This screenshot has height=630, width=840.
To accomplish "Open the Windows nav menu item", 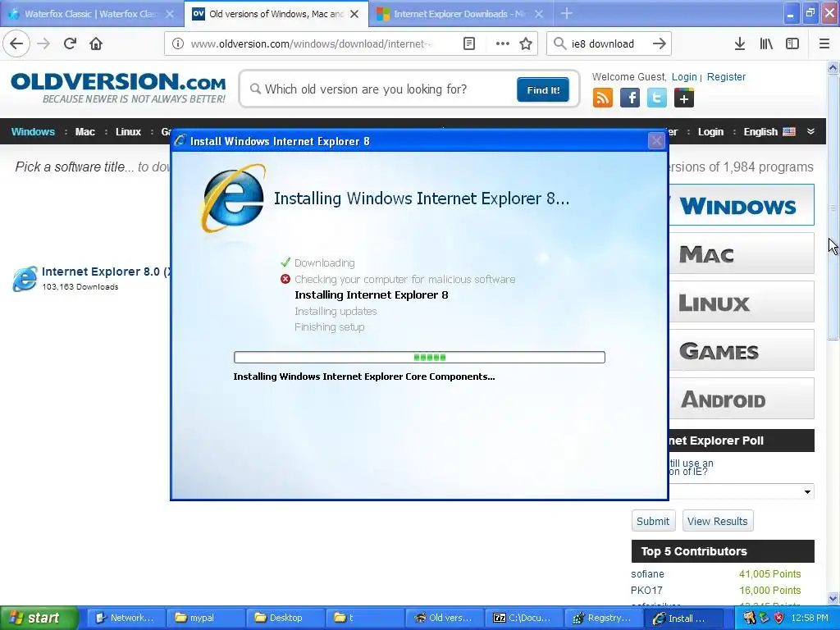I will 33,132.
